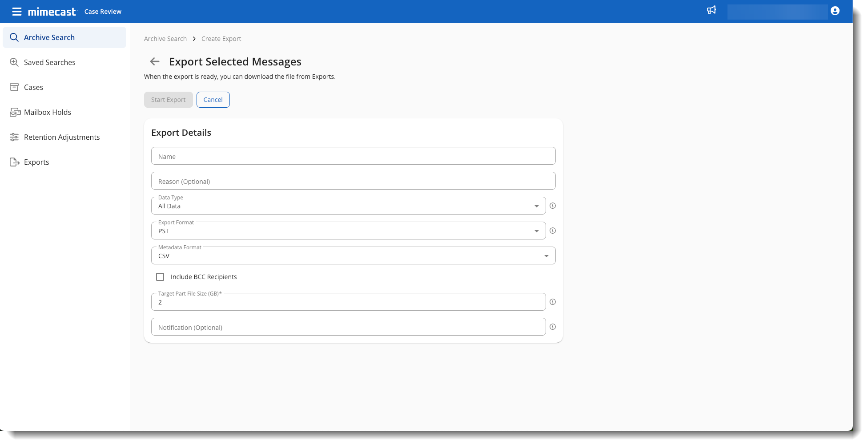Open the Exports sidebar item
868x446 pixels.
[36, 162]
